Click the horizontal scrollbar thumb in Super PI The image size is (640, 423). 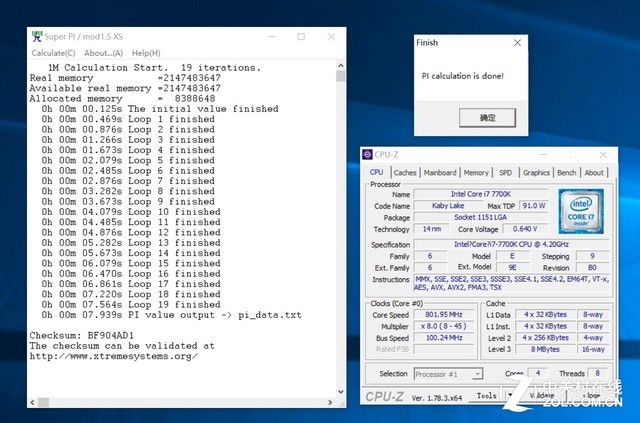43,402
